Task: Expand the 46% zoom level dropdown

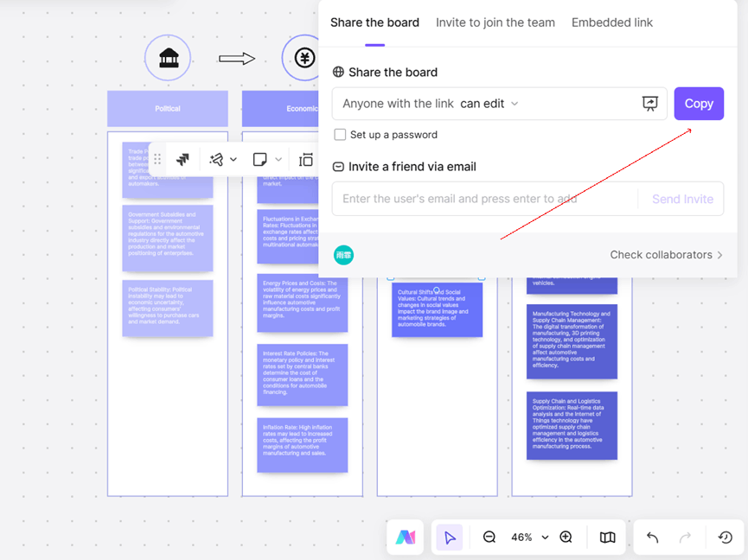Action: (x=528, y=537)
